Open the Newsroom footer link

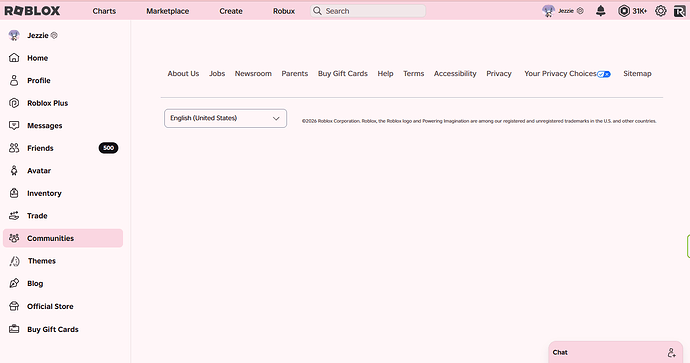click(x=253, y=73)
